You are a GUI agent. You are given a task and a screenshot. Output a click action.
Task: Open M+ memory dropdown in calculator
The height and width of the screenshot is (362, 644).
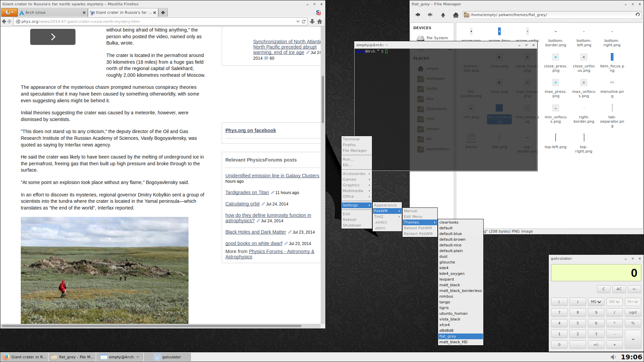click(633, 302)
